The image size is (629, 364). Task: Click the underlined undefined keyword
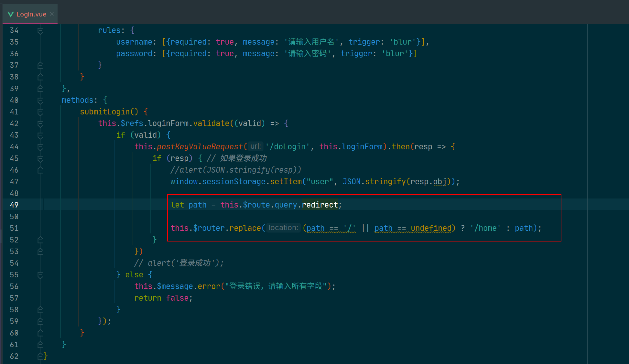pos(431,228)
